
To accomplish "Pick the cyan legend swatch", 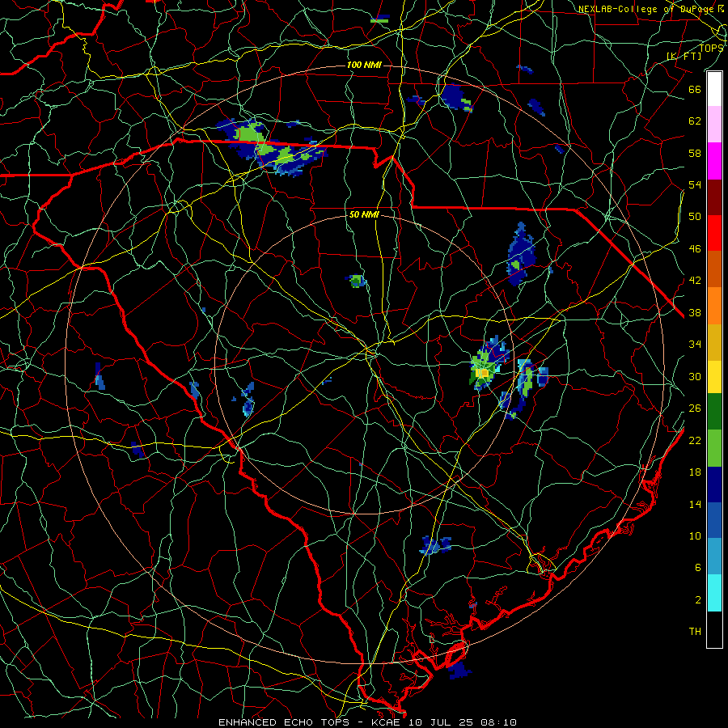I will pyautogui.click(x=714, y=593).
